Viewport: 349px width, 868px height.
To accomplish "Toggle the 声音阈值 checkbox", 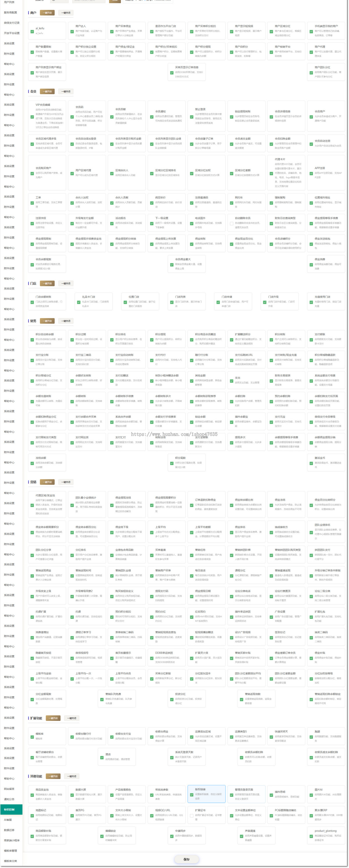I will (x=241, y=836).
